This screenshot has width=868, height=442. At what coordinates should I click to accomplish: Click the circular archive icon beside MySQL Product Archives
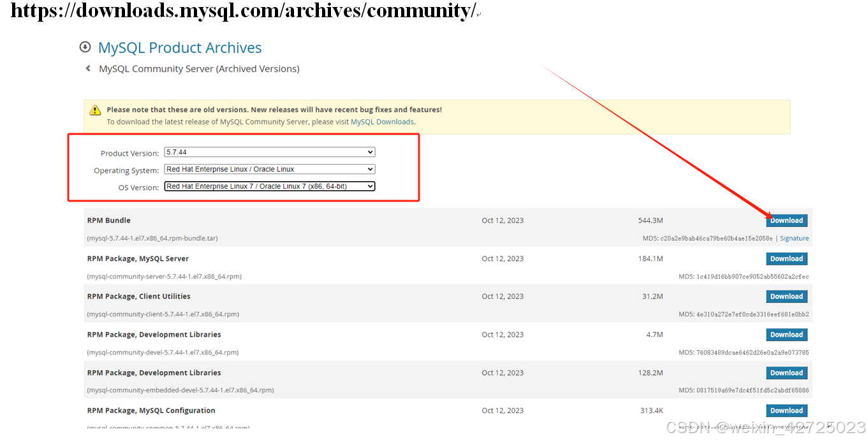(85, 47)
